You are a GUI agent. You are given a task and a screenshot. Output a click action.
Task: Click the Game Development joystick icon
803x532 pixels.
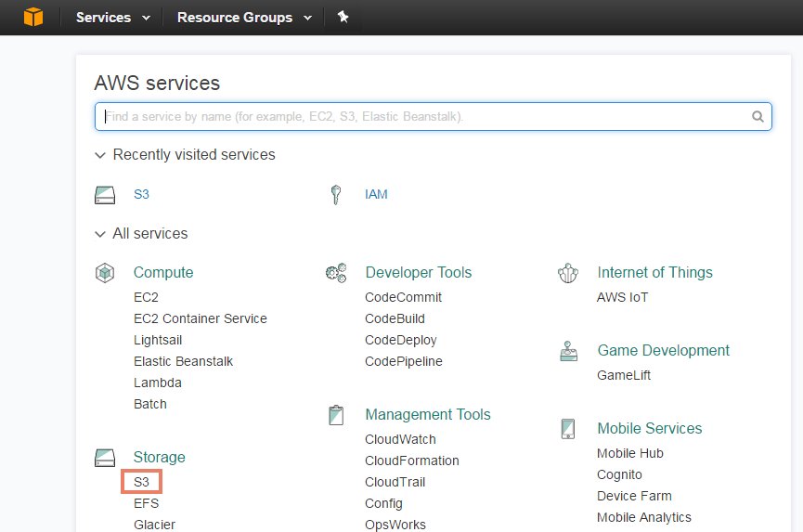(x=568, y=351)
